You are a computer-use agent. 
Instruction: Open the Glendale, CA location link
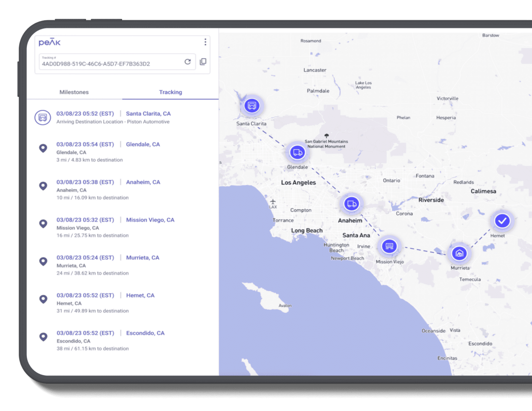point(143,145)
